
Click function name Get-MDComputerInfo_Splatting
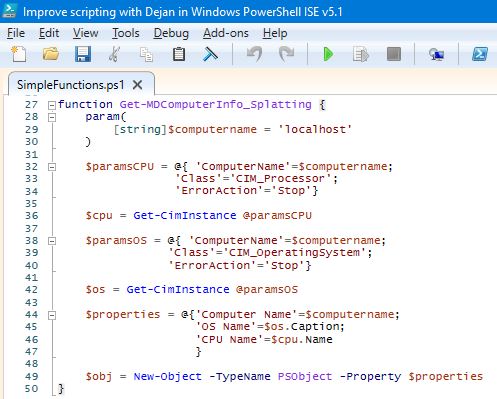[216, 104]
